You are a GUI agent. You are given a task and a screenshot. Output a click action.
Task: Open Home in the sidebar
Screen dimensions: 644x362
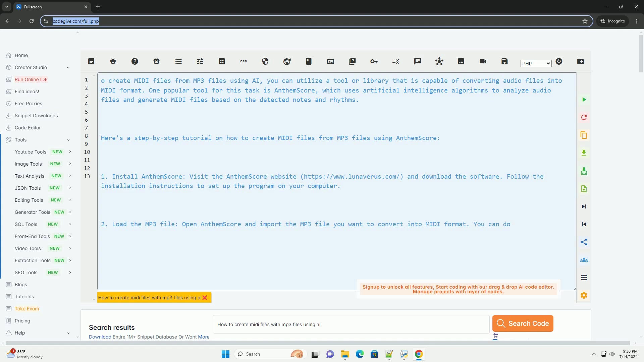point(21,55)
